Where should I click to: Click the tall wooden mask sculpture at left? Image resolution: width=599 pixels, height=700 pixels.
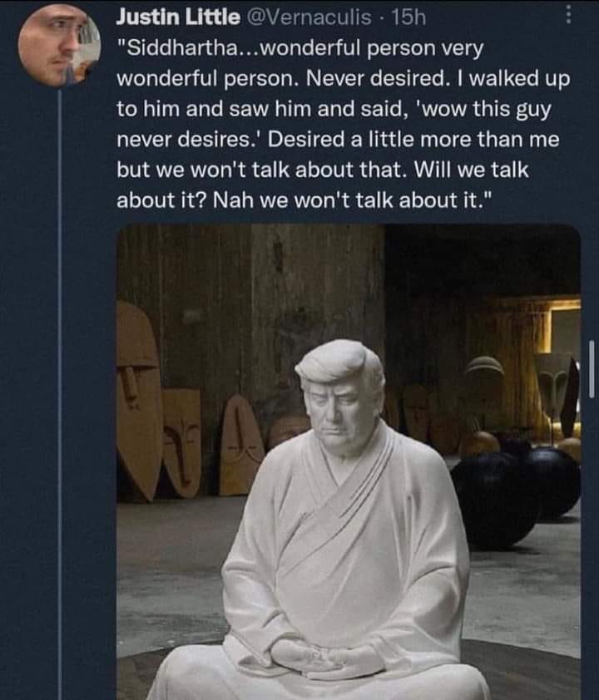click(x=138, y=400)
